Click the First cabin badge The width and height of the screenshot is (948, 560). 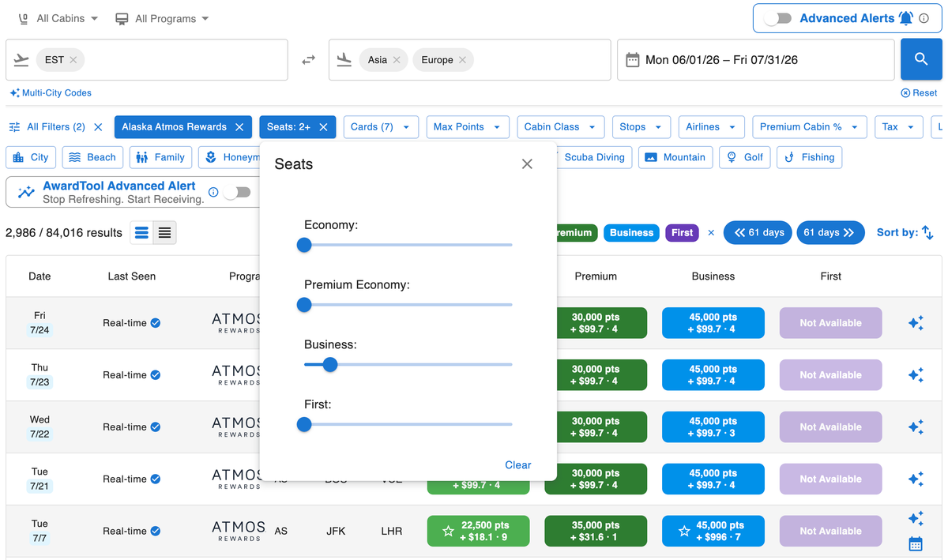681,232
